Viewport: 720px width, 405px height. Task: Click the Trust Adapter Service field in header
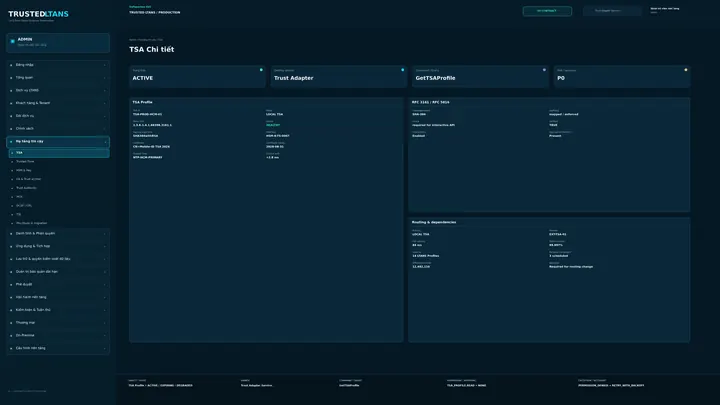[x=612, y=11]
